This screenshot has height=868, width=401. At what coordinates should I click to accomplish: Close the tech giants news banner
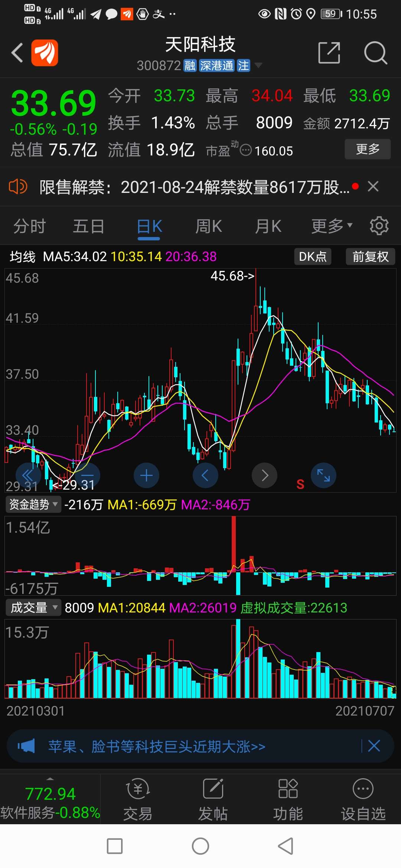point(374,746)
